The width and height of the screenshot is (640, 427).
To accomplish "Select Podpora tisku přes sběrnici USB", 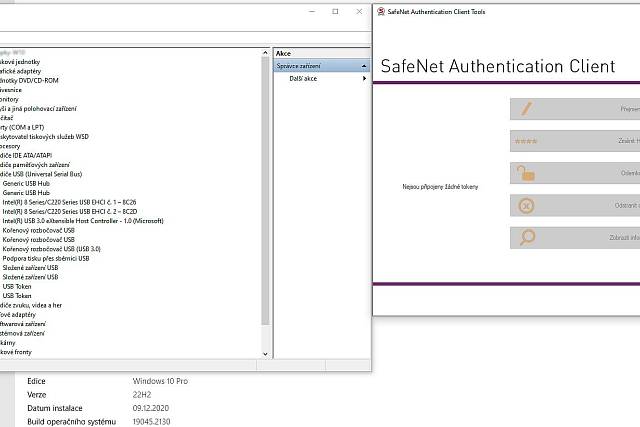I will (x=46, y=258).
